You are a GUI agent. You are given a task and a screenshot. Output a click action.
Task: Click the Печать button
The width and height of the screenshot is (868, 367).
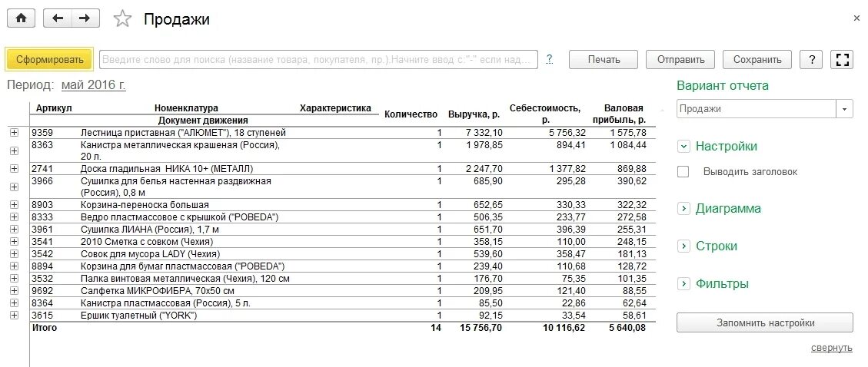[x=604, y=60]
